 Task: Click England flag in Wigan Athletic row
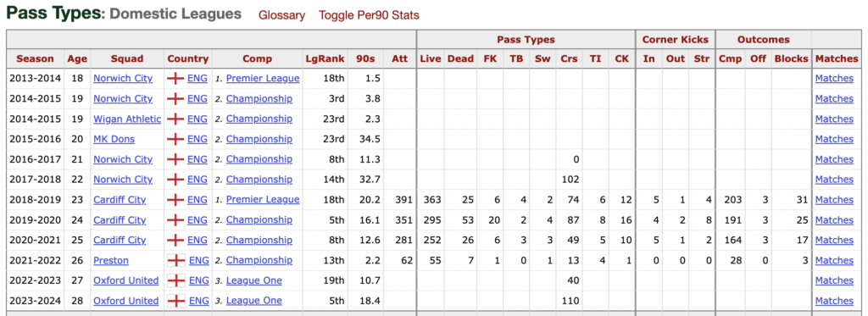(175, 119)
